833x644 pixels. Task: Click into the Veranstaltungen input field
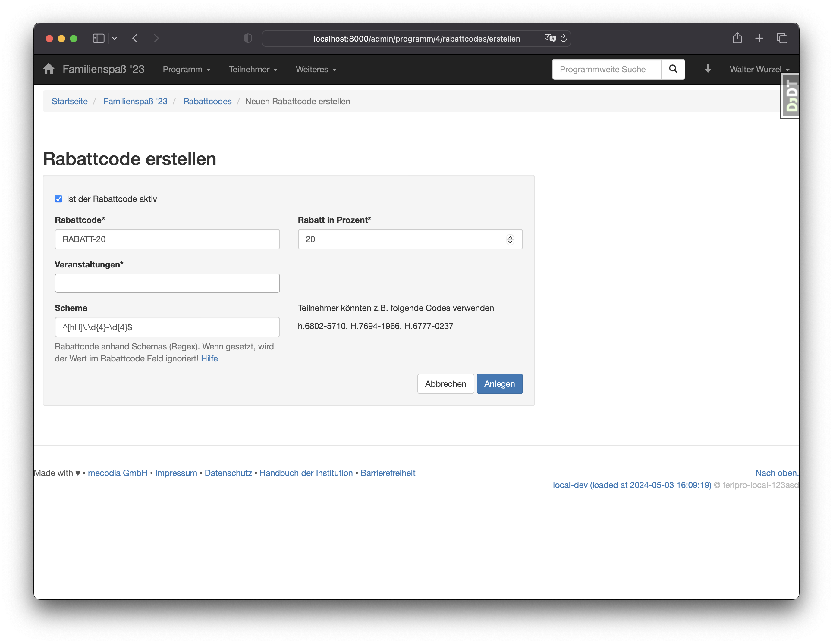pos(167,283)
